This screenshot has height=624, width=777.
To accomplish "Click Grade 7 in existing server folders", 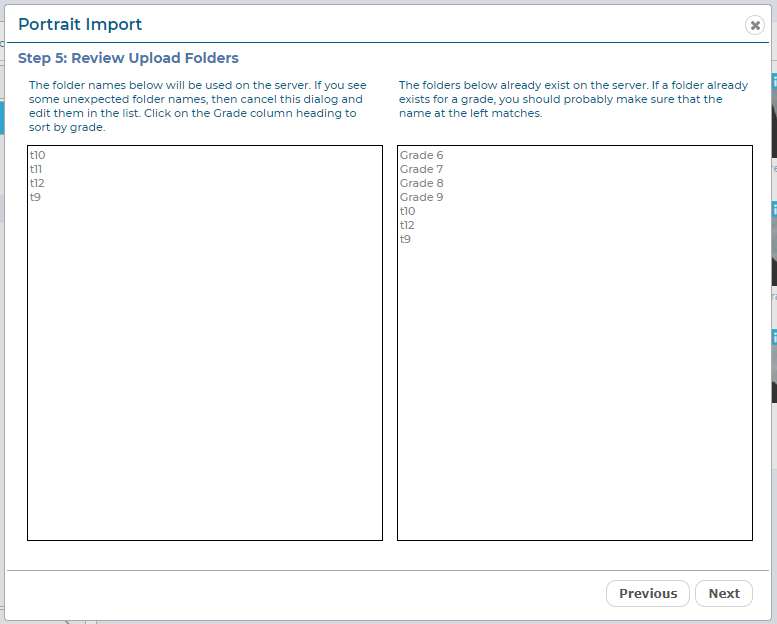I will click(x=421, y=169).
